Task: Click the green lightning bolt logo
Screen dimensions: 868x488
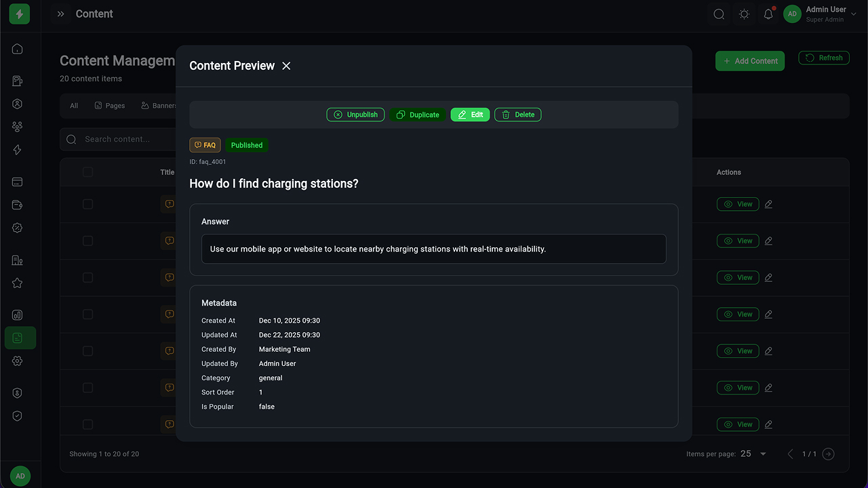Action: pos(20,14)
